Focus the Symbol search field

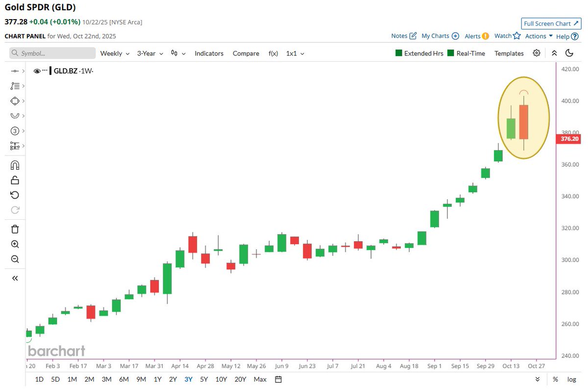52,53
